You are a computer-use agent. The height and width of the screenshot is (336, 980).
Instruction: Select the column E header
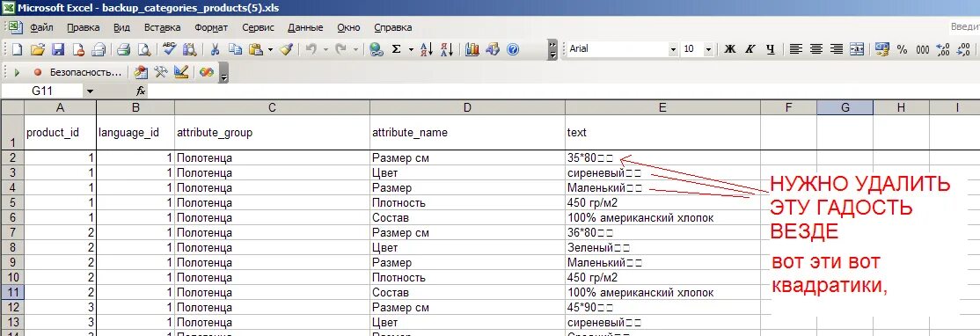[662, 107]
